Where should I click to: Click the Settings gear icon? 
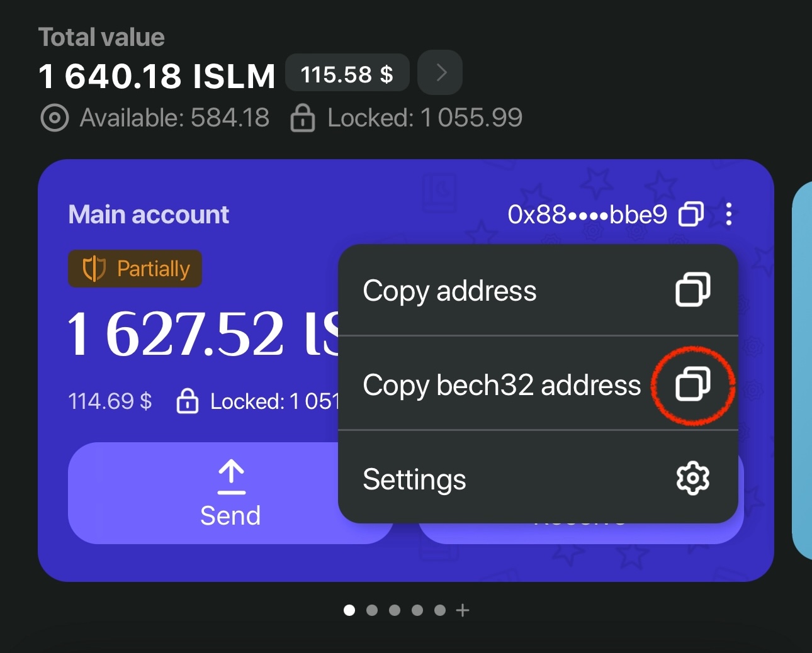[692, 479]
